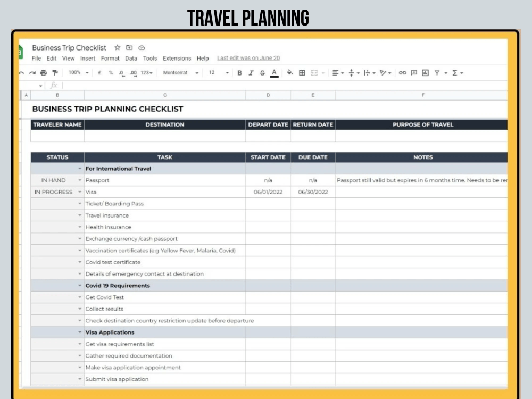Increase decimal places
The image size is (532, 399).
click(134, 73)
